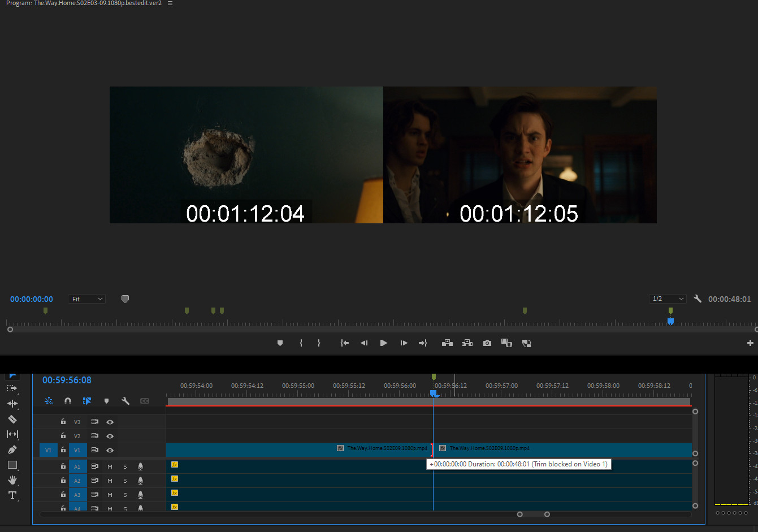Click the closed captions CC icon
Viewport: 758px width, 532px height.
click(x=145, y=401)
